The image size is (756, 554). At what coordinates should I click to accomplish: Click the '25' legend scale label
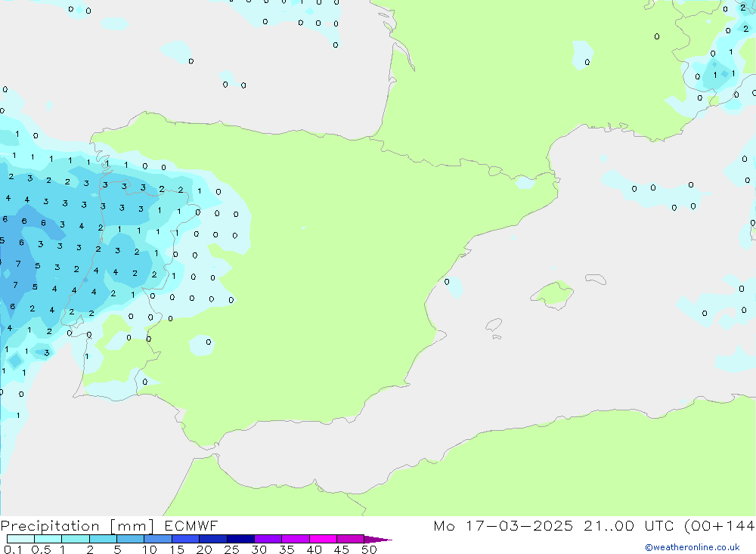(x=231, y=549)
